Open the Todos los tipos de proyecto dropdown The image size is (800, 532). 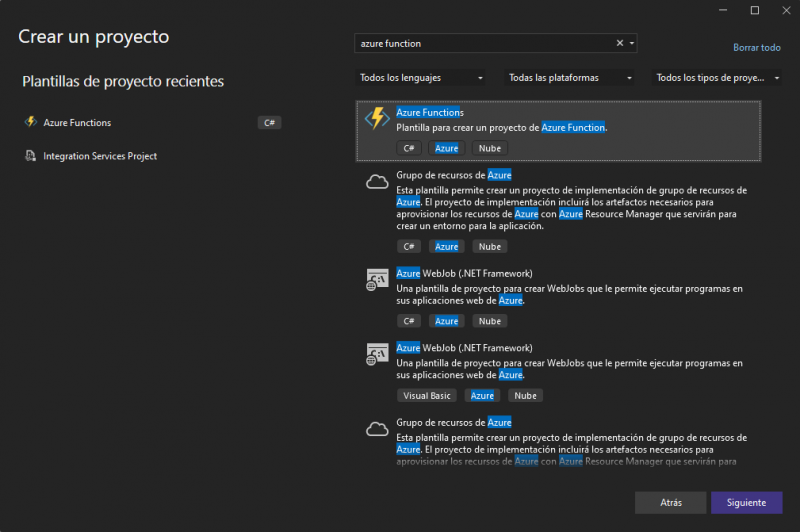(x=716, y=78)
